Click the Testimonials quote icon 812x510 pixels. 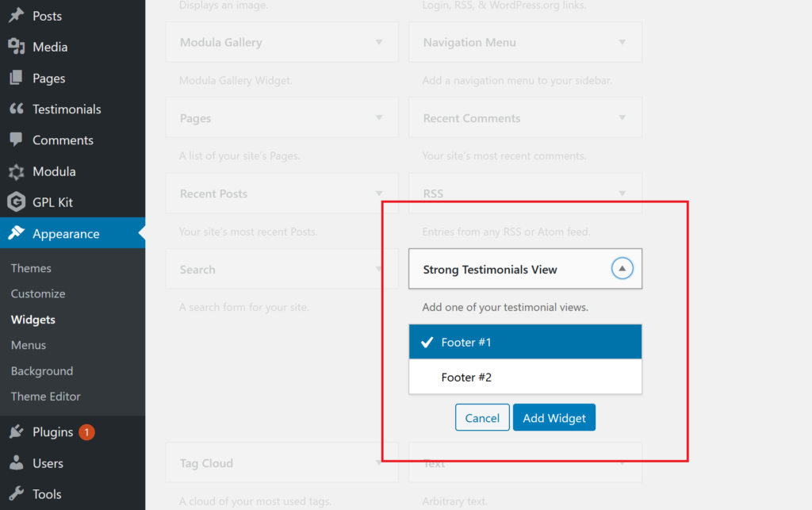pyautogui.click(x=16, y=109)
